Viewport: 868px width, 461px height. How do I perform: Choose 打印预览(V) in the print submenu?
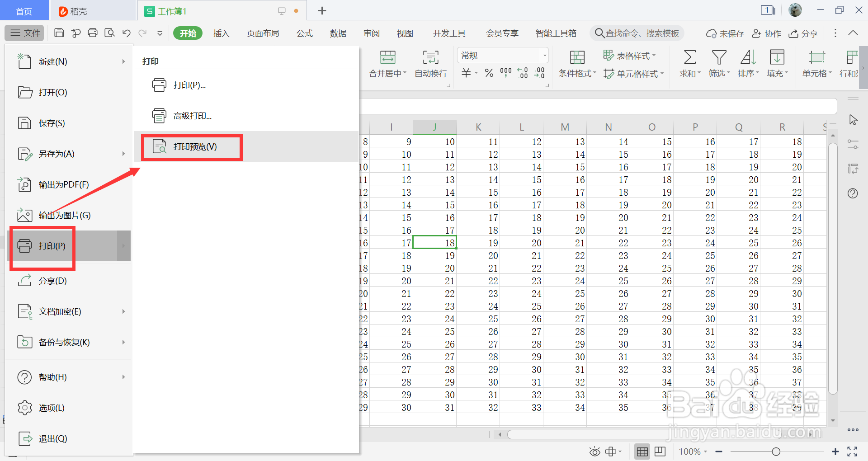(246, 146)
